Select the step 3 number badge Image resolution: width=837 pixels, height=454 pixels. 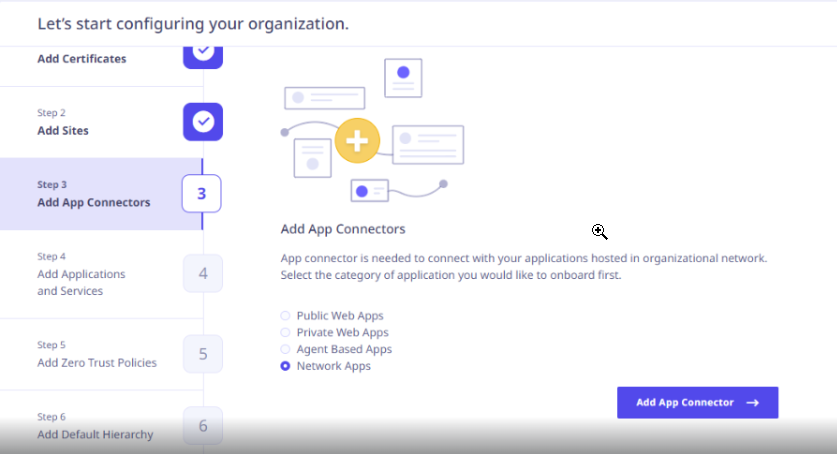pos(202,193)
